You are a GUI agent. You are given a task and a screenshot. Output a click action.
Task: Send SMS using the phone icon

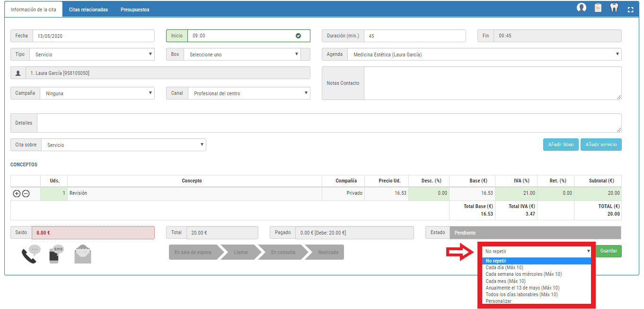[56, 254]
